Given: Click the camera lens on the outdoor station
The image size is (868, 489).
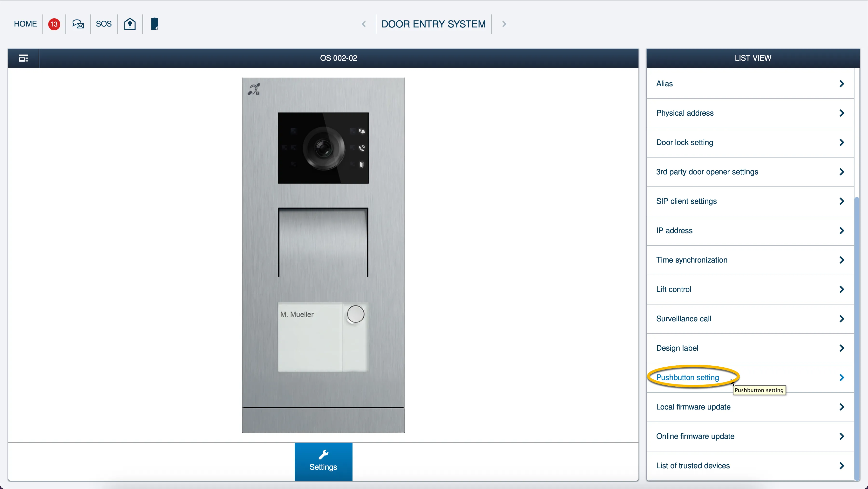Looking at the screenshot, I should point(324,148).
